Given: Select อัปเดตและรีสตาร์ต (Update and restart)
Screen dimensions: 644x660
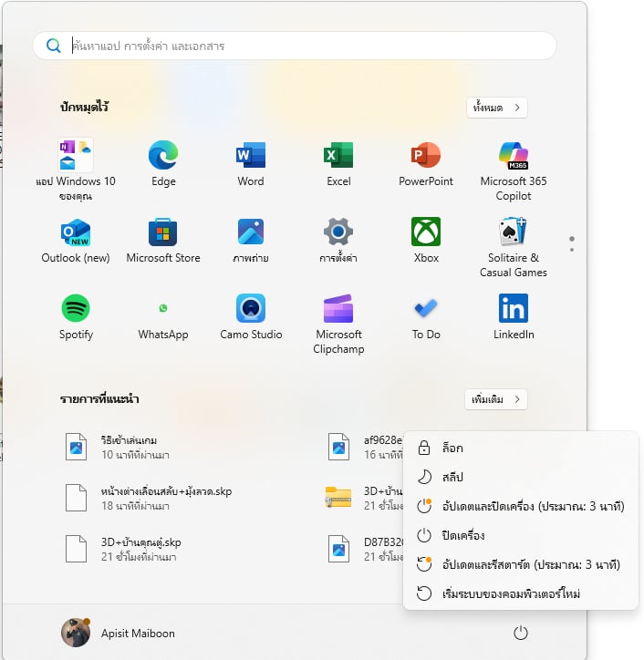Looking at the screenshot, I should [521, 564].
